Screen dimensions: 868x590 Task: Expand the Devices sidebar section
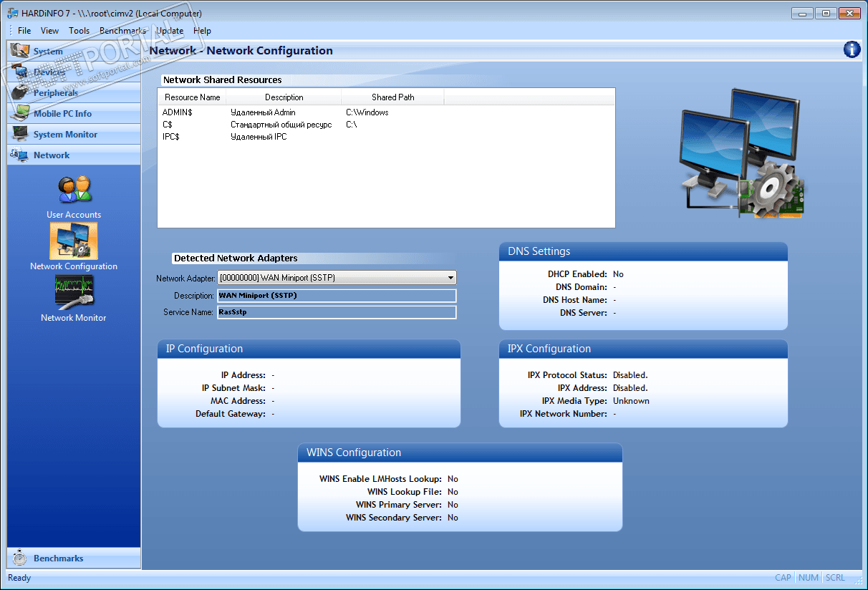[74, 72]
